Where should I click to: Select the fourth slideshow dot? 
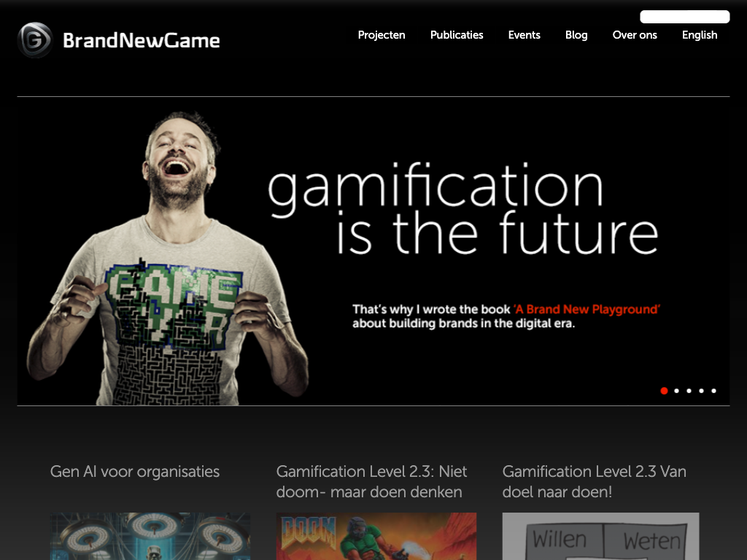point(701,391)
